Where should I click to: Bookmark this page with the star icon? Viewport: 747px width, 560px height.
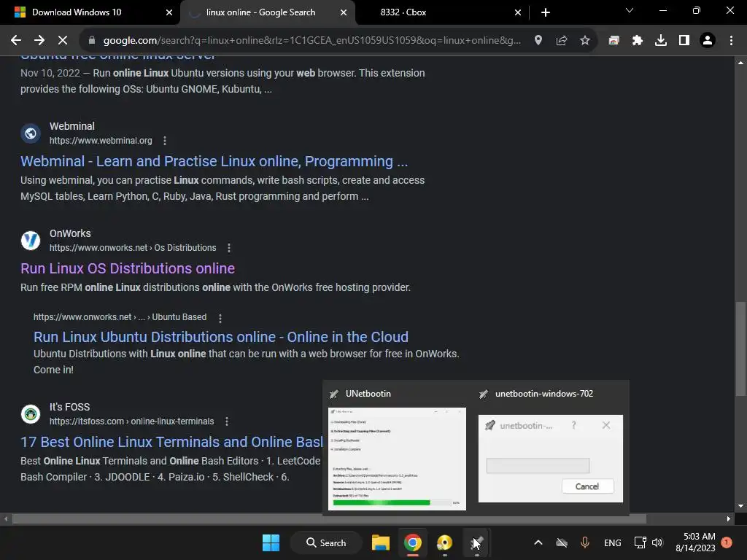click(x=585, y=41)
